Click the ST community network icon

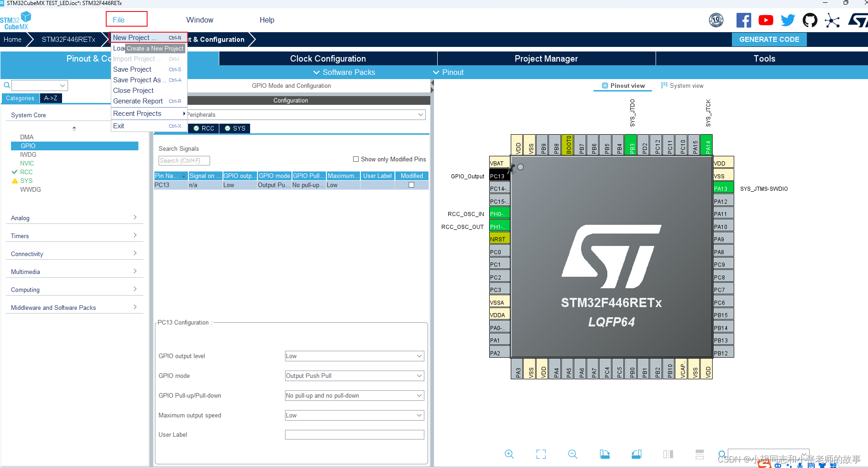(832, 20)
